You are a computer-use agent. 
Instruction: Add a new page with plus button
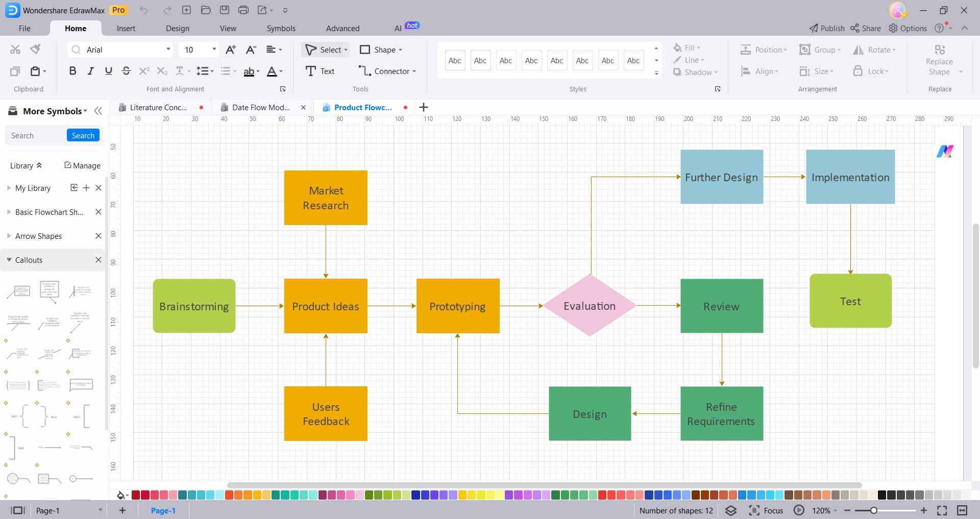(122, 510)
